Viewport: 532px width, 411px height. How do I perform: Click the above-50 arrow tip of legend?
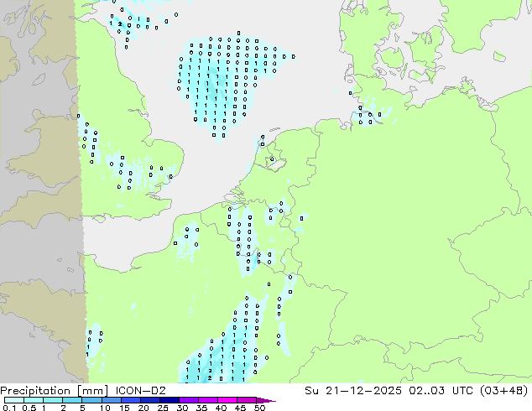pyautogui.click(x=266, y=400)
